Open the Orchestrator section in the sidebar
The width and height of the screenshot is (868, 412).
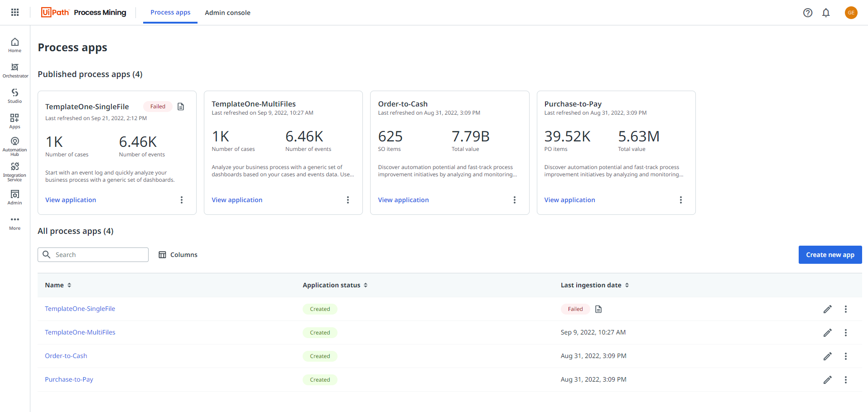pyautogui.click(x=14, y=69)
